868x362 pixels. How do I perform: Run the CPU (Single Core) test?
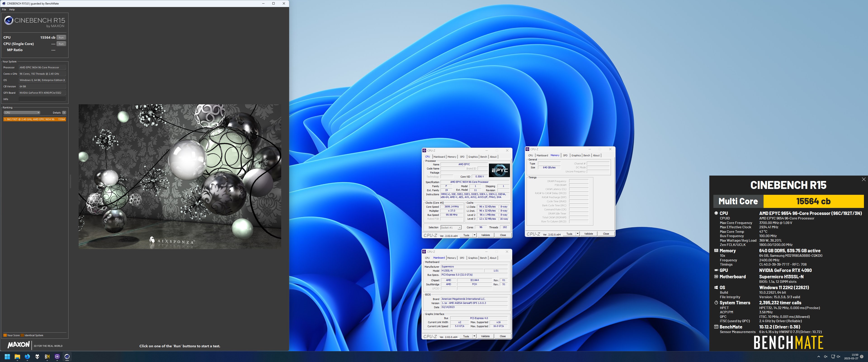pyautogui.click(x=61, y=44)
